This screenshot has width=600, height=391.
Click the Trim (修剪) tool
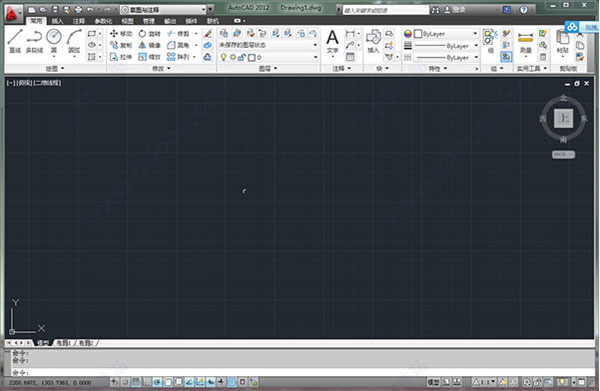coord(178,34)
